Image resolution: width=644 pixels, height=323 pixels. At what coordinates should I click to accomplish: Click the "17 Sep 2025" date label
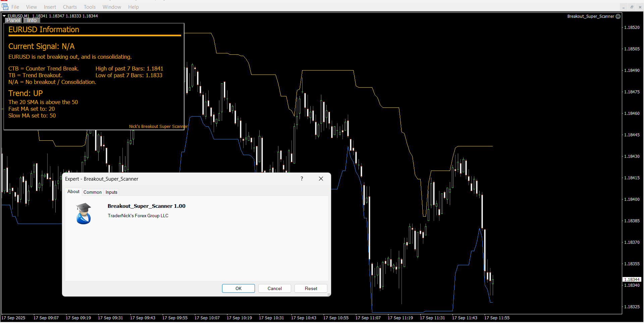tap(13, 318)
